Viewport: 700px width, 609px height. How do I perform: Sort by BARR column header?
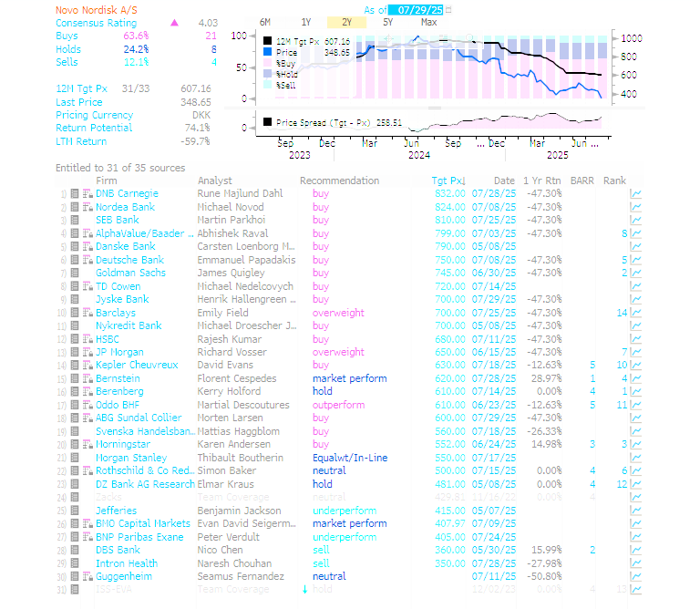tap(582, 181)
